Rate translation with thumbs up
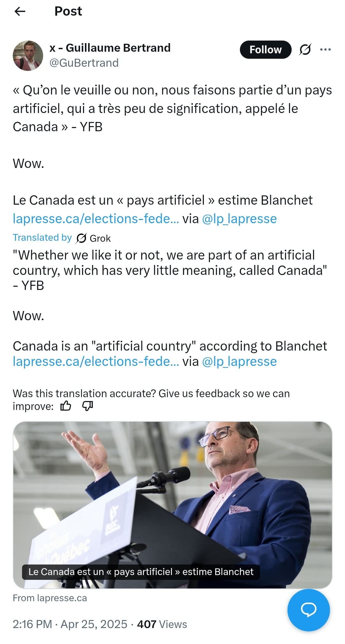The height and width of the screenshot is (644, 345). tap(66, 406)
